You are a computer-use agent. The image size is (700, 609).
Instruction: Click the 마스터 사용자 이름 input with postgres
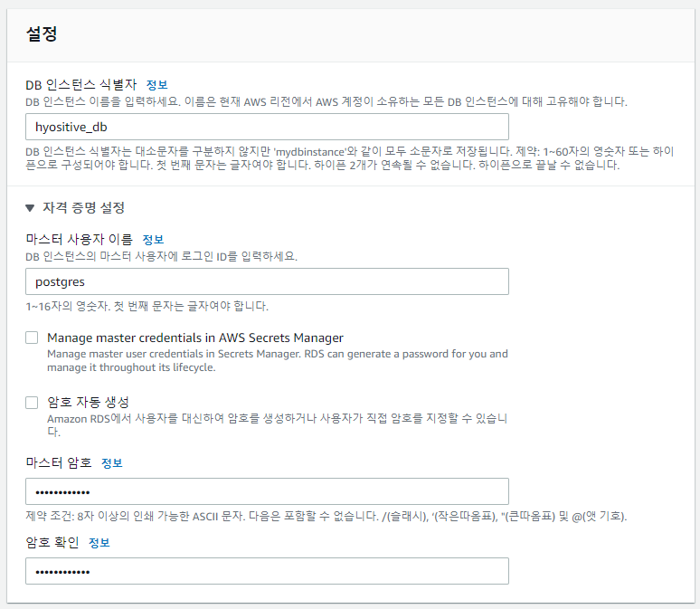[267, 281]
